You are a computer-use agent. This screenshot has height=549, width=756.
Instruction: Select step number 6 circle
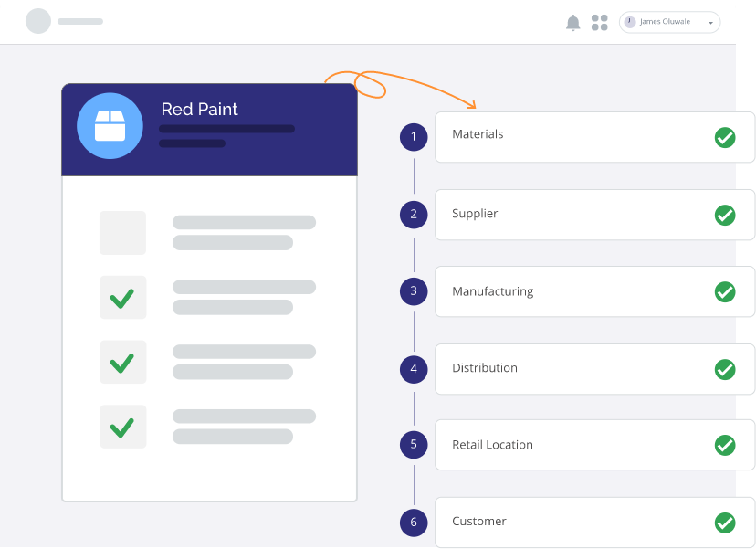(414, 523)
